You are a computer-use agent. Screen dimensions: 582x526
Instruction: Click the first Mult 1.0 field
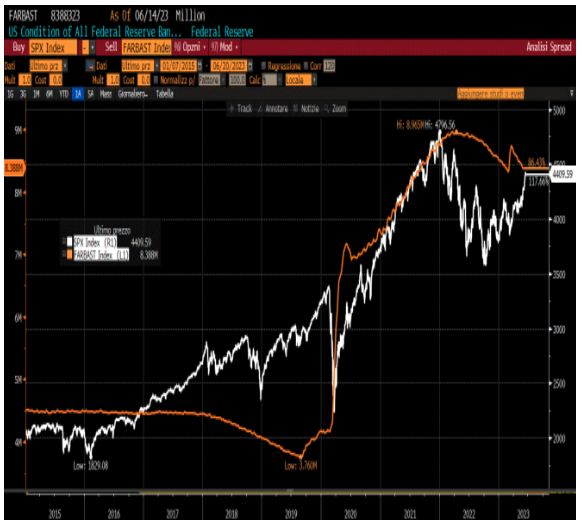[26, 80]
